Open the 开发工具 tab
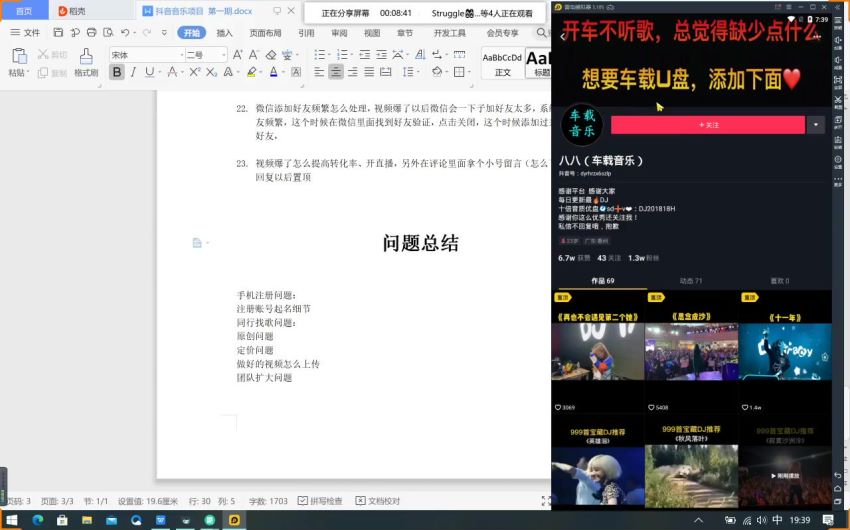The width and height of the screenshot is (850, 530). point(449,33)
